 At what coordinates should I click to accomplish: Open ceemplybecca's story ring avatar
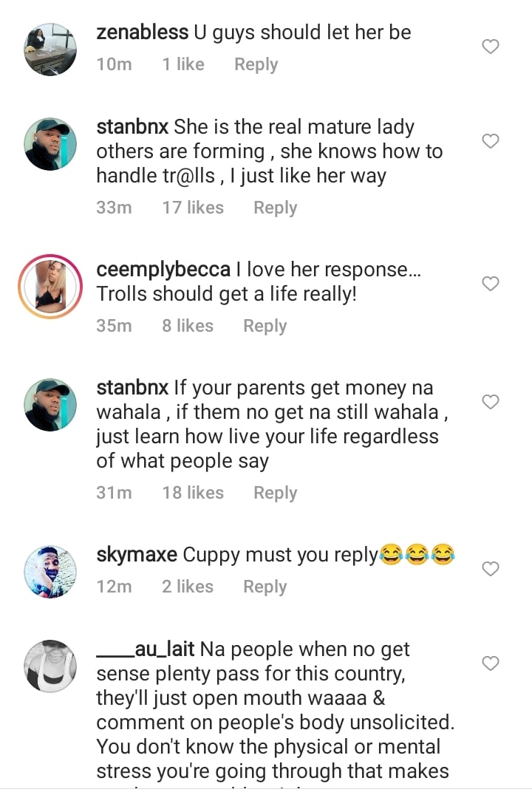coord(50,287)
